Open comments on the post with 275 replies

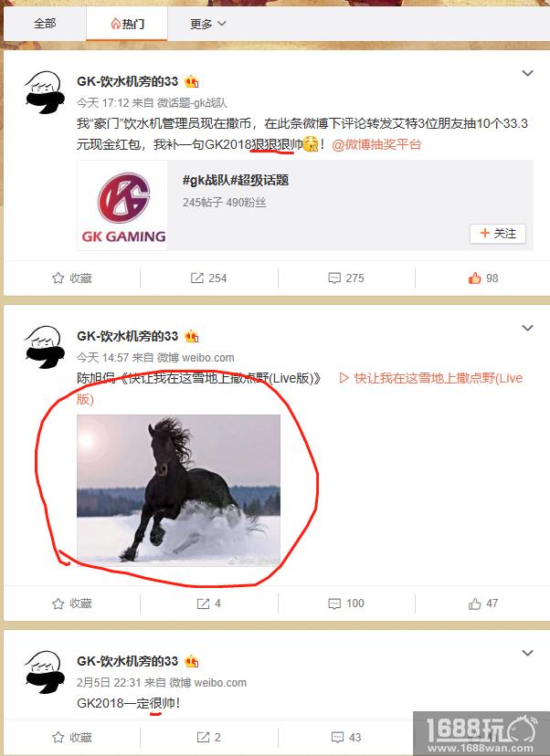click(x=346, y=278)
